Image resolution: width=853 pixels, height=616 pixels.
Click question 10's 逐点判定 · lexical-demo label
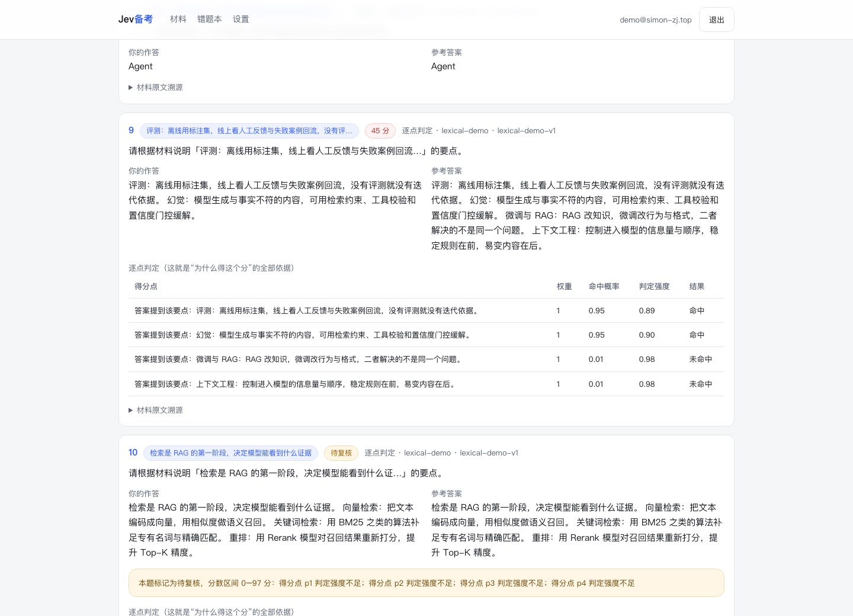pos(441,453)
